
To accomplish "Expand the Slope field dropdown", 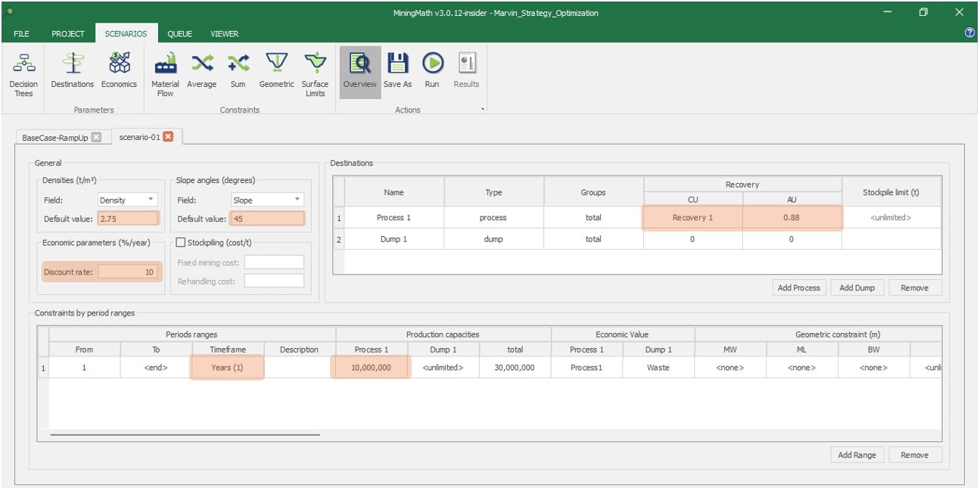I will pyautogui.click(x=297, y=200).
